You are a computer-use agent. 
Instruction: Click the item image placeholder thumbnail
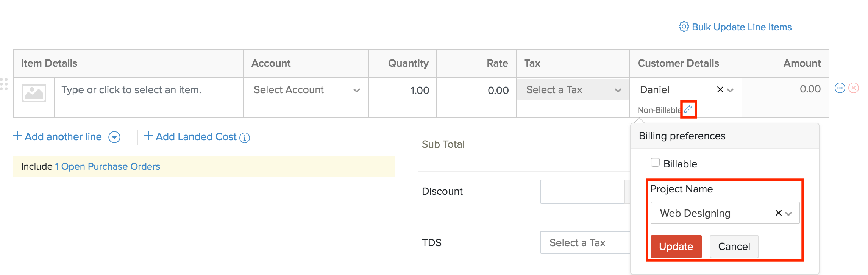pos(34,93)
